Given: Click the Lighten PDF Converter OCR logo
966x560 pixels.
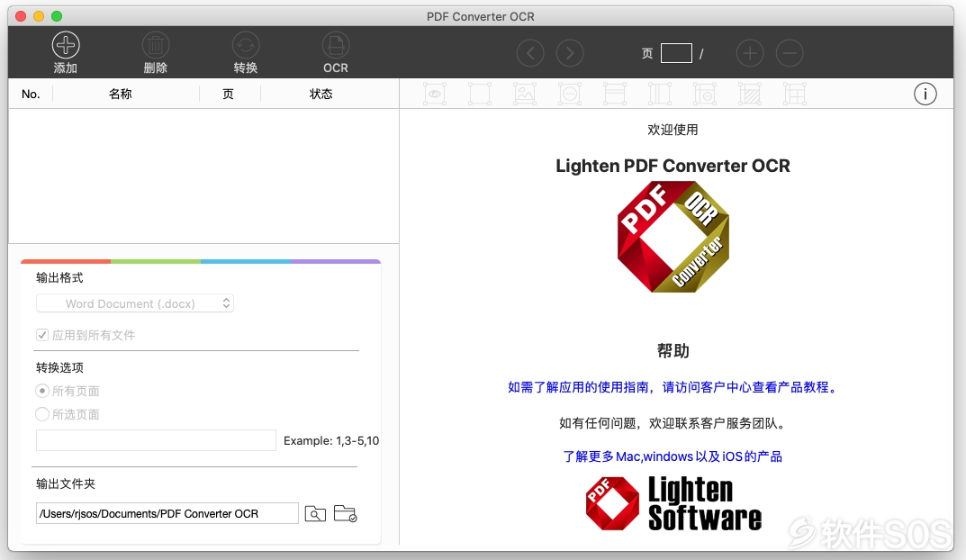Looking at the screenshot, I should tap(673, 237).
